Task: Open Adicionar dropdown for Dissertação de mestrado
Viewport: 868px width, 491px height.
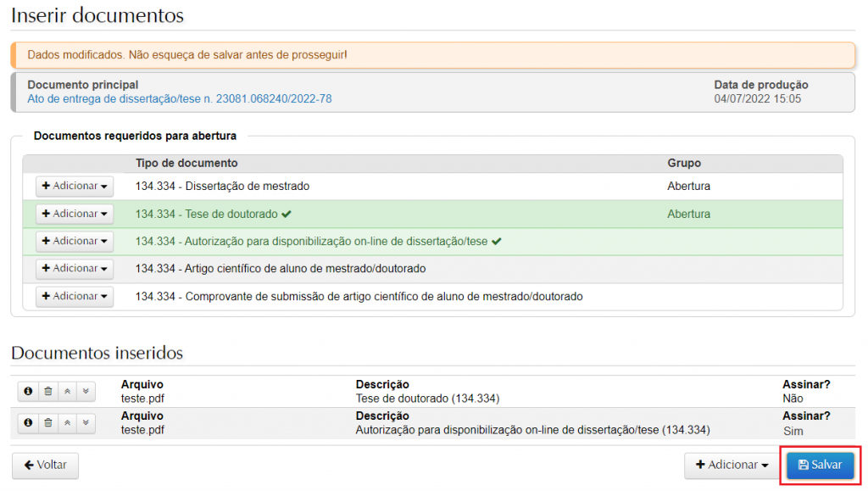Action: pyautogui.click(x=75, y=187)
